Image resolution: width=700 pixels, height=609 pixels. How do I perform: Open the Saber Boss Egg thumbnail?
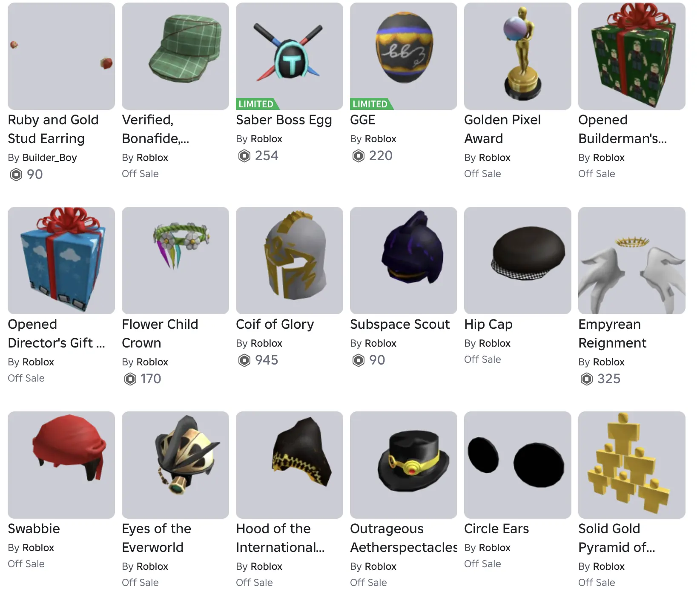[x=290, y=56]
